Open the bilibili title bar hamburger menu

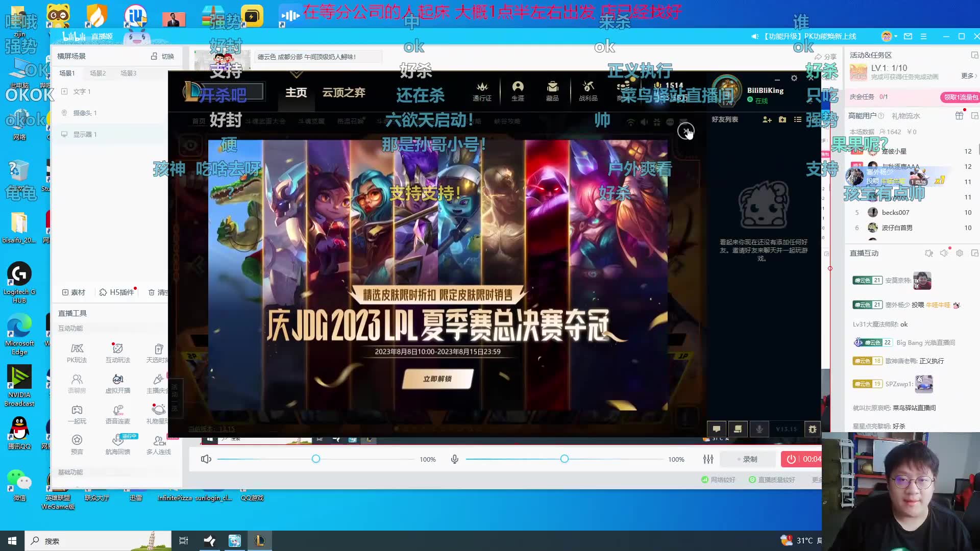point(923,36)
